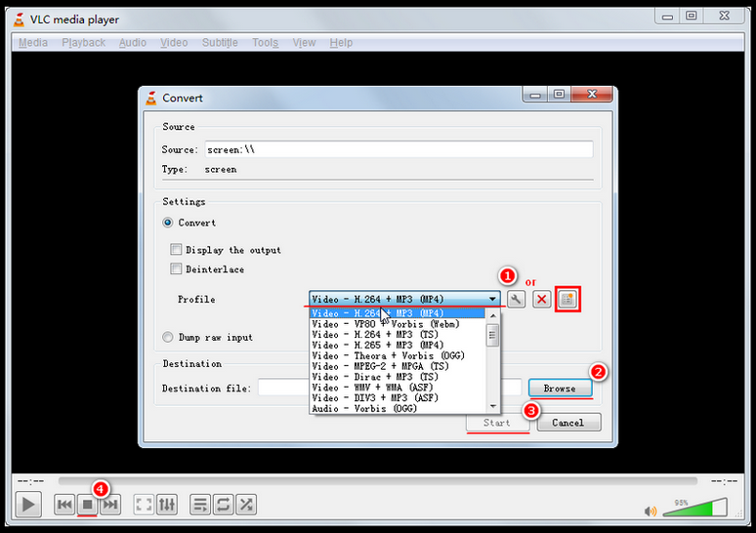Collapse the Profile dropdown combo box

[492, 300]
